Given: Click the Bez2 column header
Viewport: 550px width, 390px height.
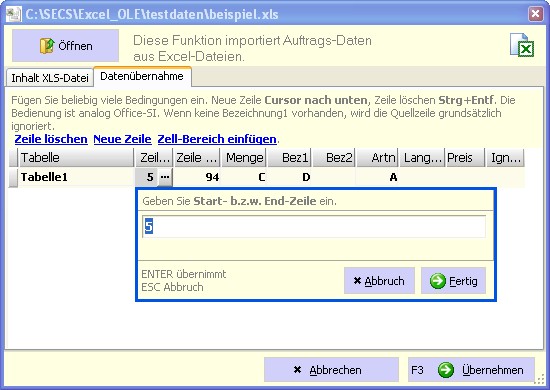Looking at the screenshot, I should 334,158.
